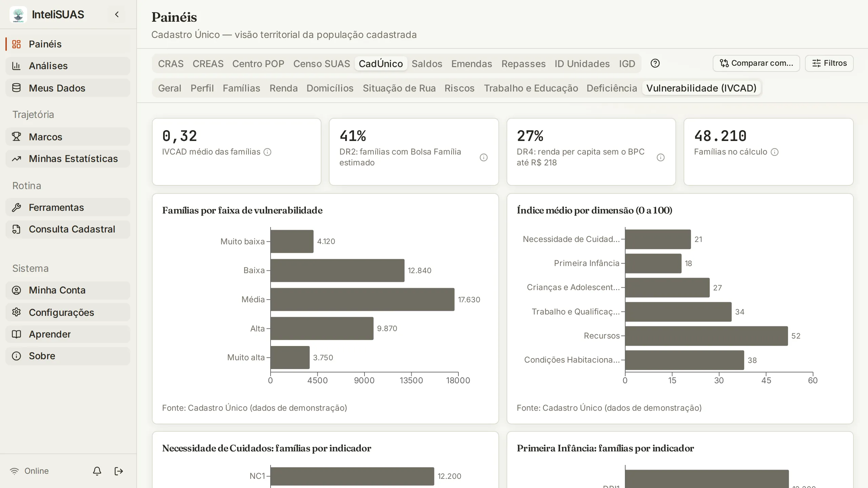This screenshot has width=868, height=488.
Task: Open the Situação de Rua sub-tab
Action: click(399, 88)
